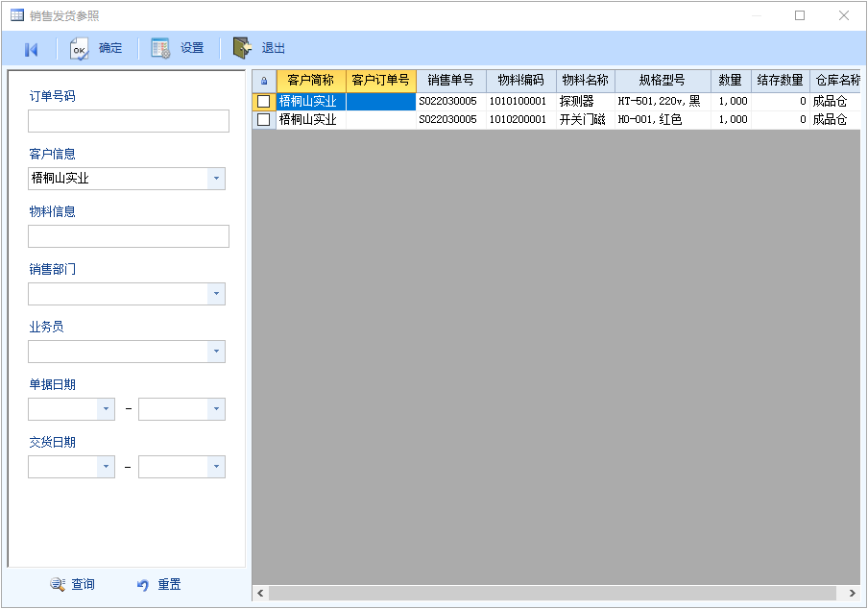Select the 1010100001 material code cell
Image resolution: width=868 pixels, height=609 pixels.
[521, 101]
